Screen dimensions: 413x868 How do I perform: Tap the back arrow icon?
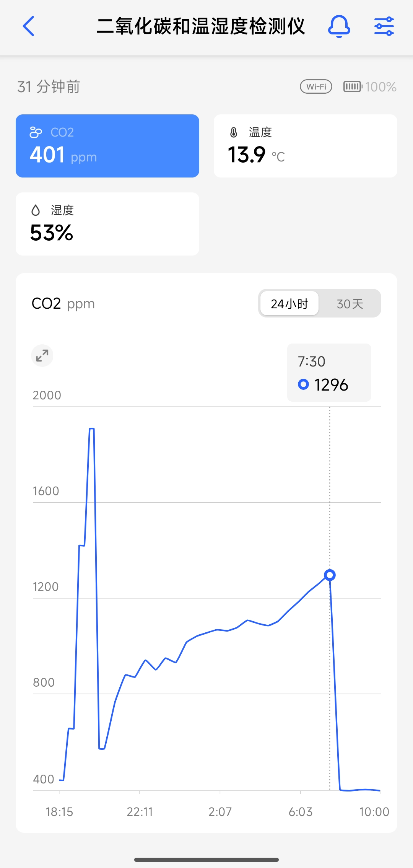(29, 26)
